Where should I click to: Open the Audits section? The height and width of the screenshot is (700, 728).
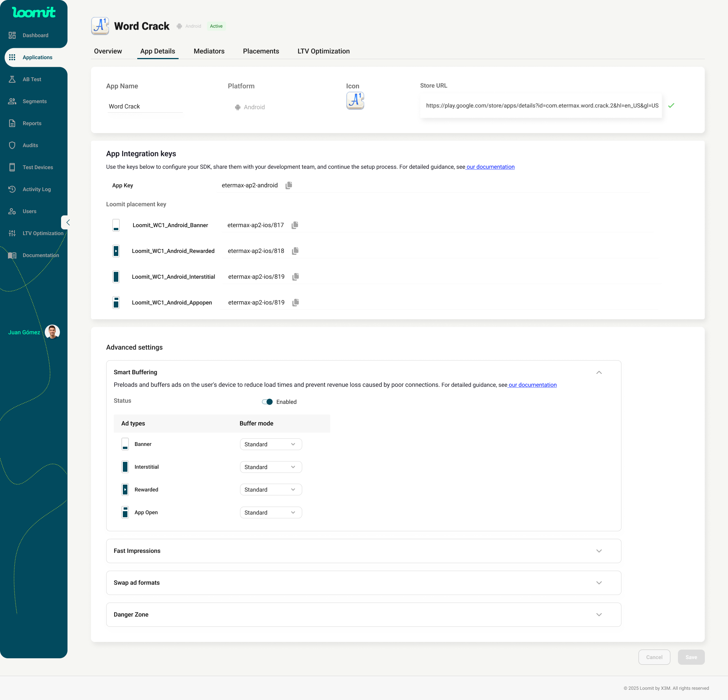[x=30, y=145]
